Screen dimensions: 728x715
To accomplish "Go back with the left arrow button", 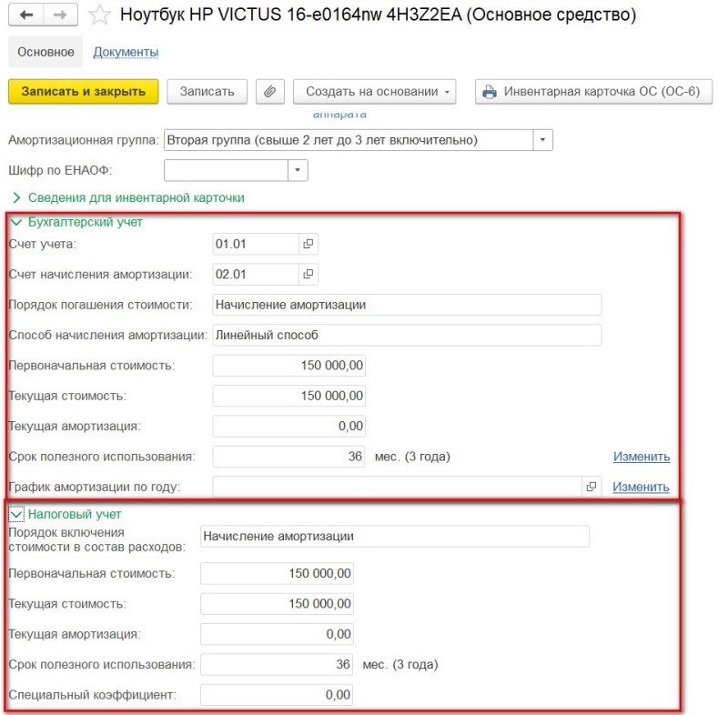I will pyautogui.click(x=26, y=15).
